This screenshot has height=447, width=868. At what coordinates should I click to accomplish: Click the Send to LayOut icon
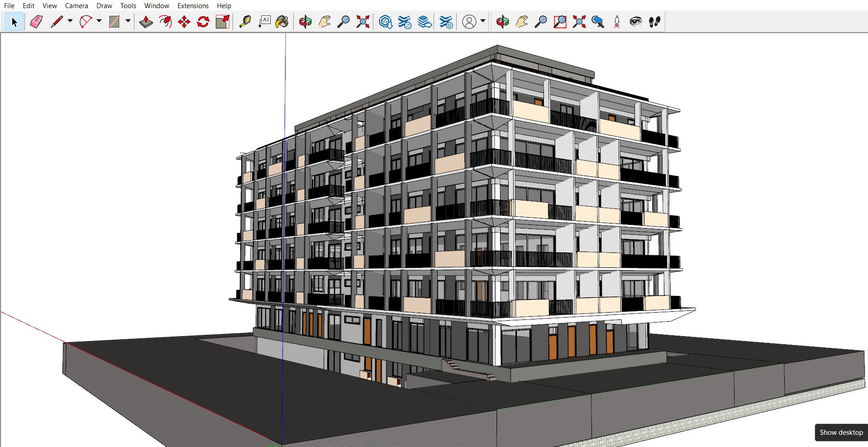click(x=424, y=22)
